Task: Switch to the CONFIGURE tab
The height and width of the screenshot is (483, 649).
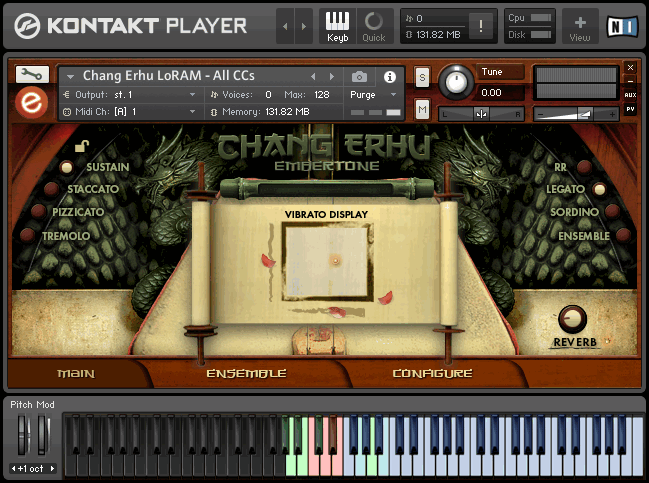Action: (x=433, y=373)
